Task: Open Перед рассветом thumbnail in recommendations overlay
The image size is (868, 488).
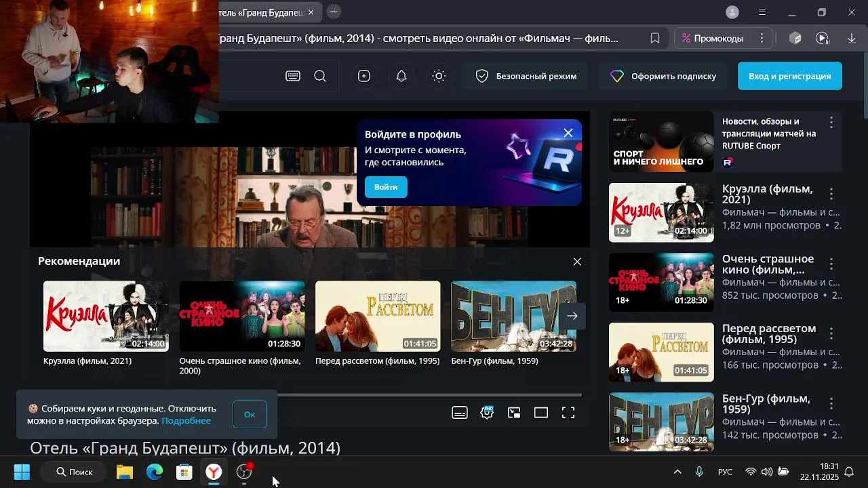Action: pyautogui.click(x=378, y=317)
